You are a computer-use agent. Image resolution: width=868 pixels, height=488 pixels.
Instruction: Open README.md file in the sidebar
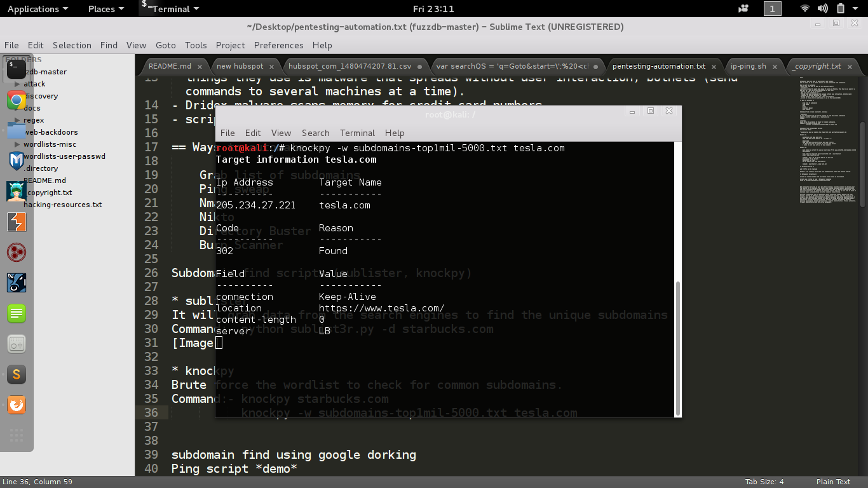[44, 180]
